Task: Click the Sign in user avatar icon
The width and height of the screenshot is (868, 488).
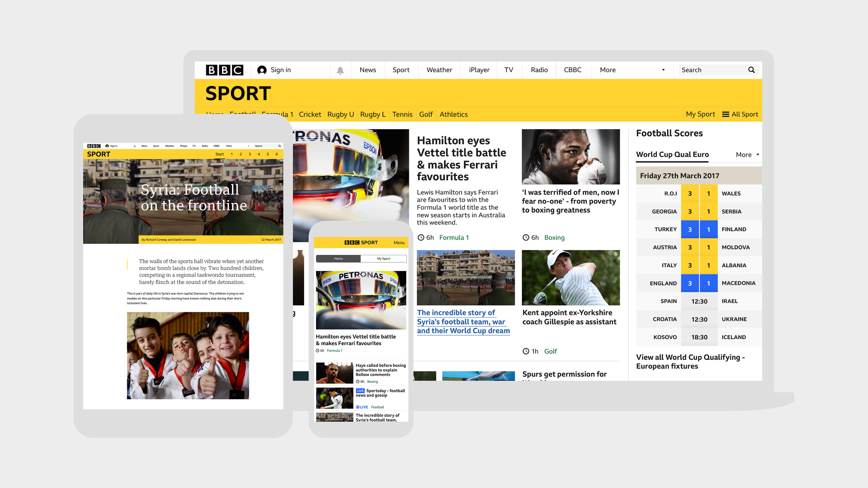Action: click(262, 70)
